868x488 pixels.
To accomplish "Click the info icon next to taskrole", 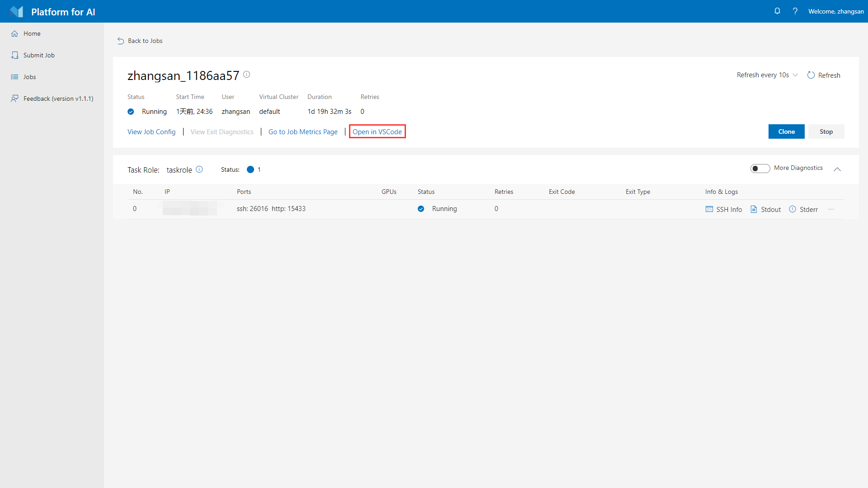I will point(199,169).
